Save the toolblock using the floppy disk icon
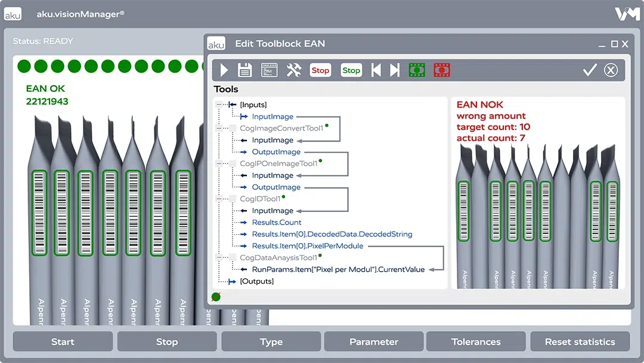644x363 pixels. tap(244, 70)
